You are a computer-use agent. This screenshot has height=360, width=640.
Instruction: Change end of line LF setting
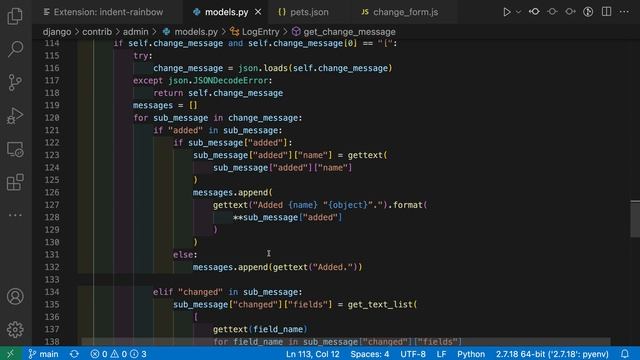(x=441, y=354)
